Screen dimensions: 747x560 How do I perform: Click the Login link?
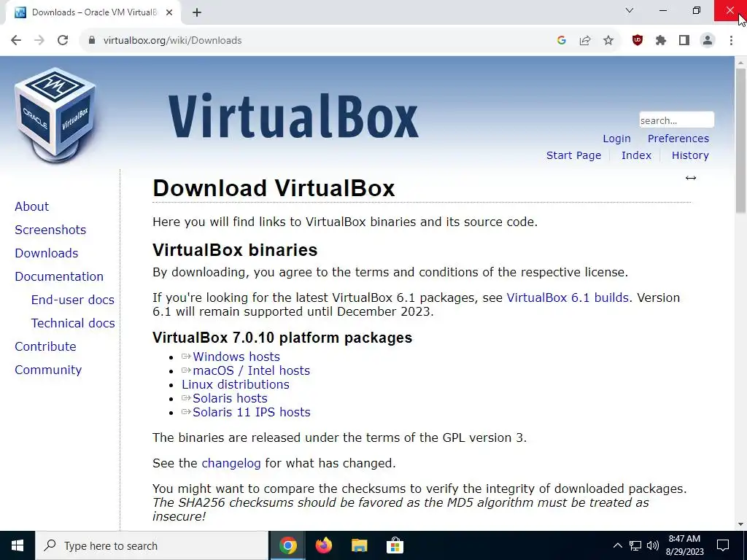pyautogui.click(x=616, y=139)
